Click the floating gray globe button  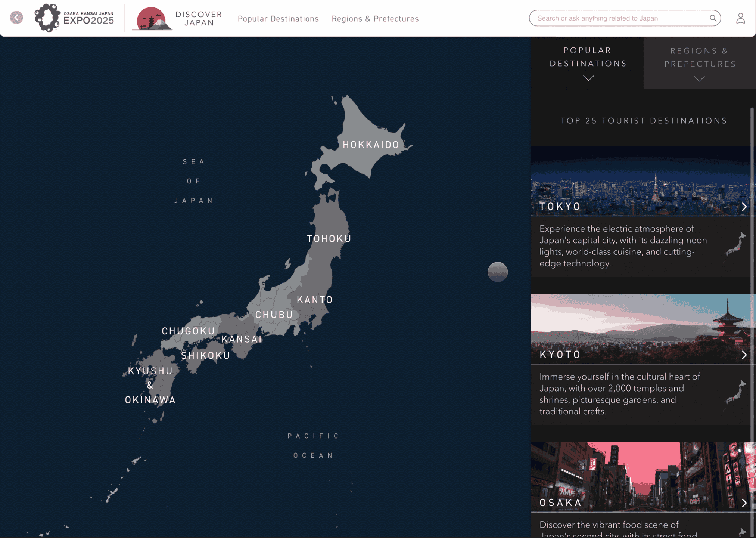click(x=497, y=272)
